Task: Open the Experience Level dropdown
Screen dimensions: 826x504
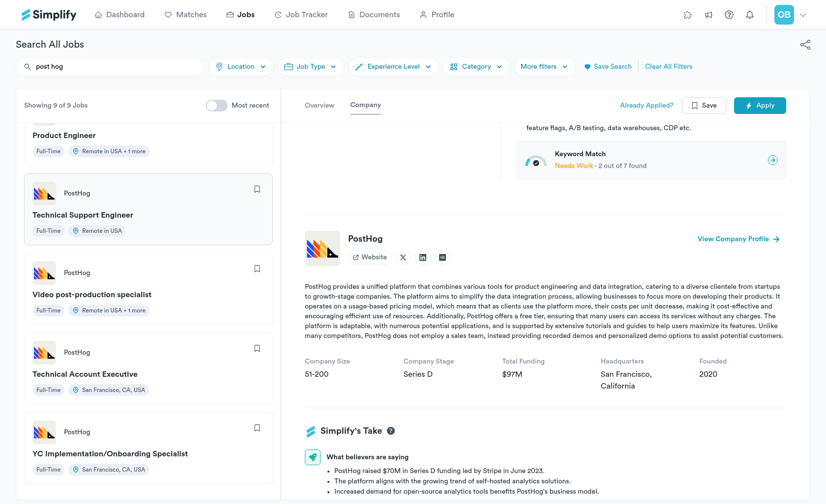Action: click(393, 67)
